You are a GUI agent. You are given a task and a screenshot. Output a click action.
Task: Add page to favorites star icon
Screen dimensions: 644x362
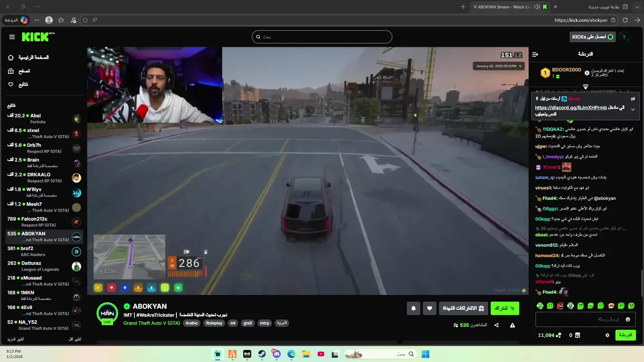pyautogui.click(x=85, y=20)
